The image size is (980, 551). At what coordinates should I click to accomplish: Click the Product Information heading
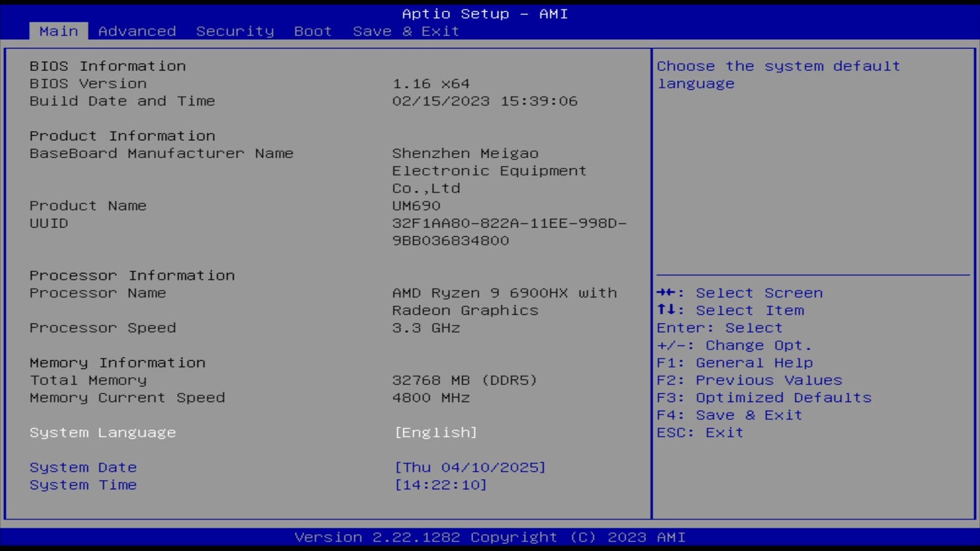122,136
